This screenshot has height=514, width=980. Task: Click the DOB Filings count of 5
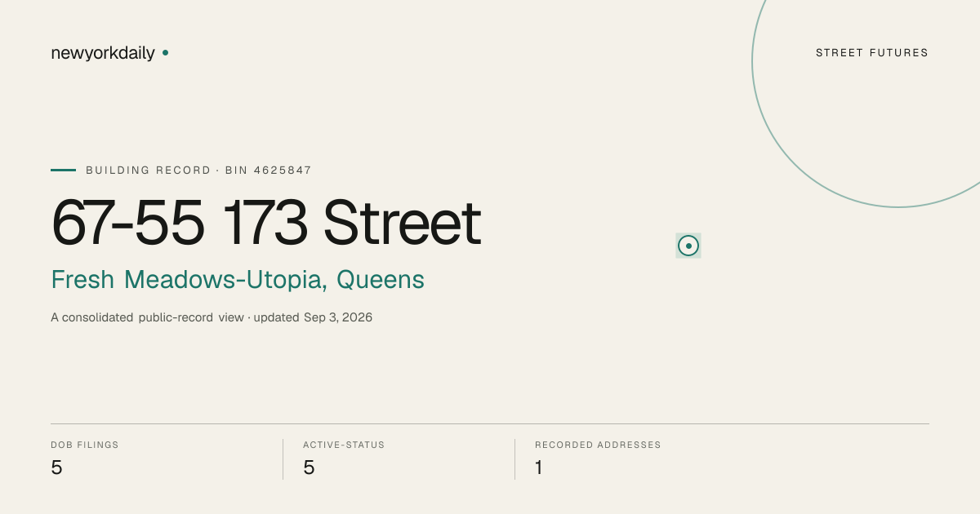pyautogui.click(x=56, y=467)
